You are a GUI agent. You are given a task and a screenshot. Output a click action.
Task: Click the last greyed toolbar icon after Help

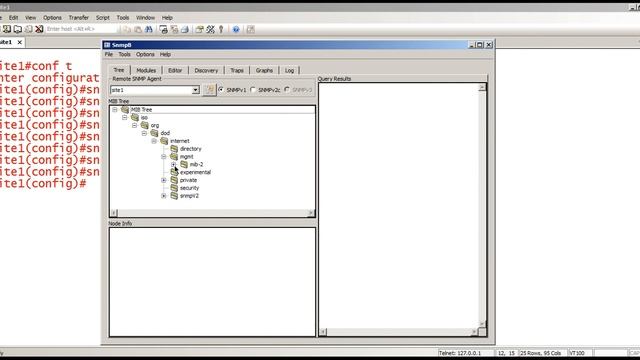coord(251,29)
